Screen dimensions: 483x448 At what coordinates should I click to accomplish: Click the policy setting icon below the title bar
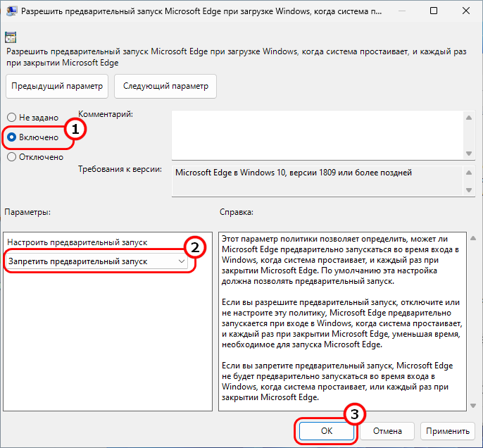pos(11,37)
